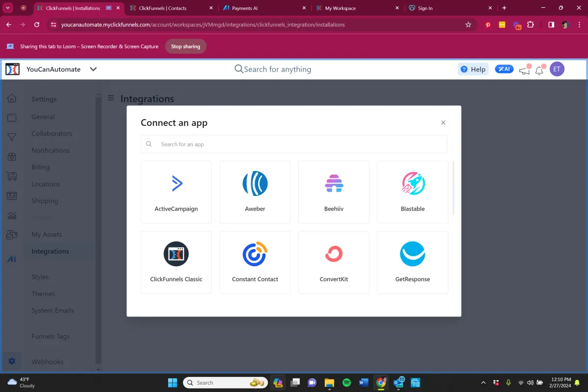Click the ClickFunnels logo in header

12,69
